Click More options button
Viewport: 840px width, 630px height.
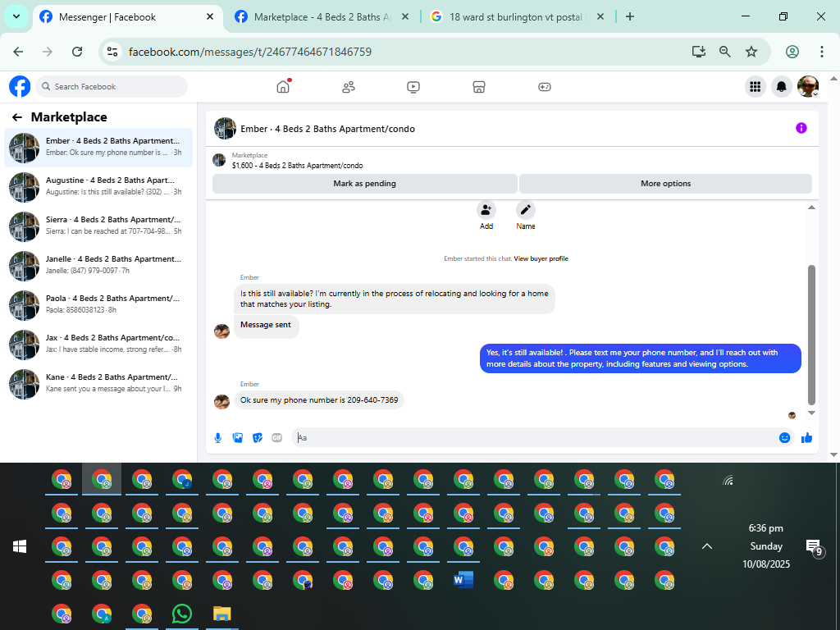coord(666,183)
